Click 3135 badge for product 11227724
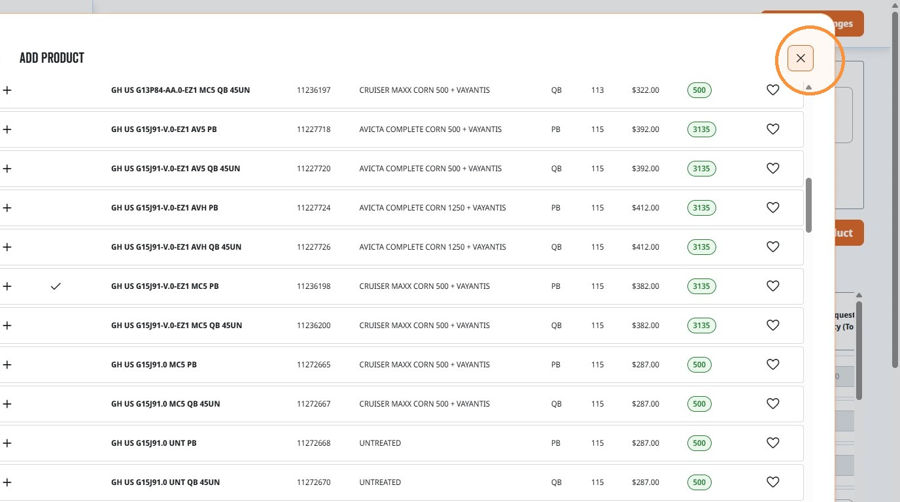 pyautogui.click(x=701, y=208)
